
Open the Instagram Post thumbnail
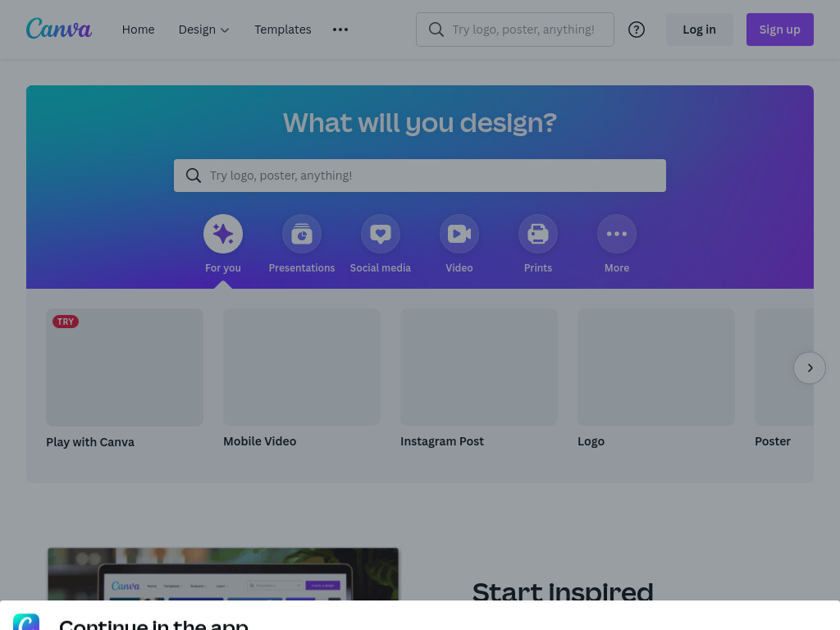coord(479,367)
